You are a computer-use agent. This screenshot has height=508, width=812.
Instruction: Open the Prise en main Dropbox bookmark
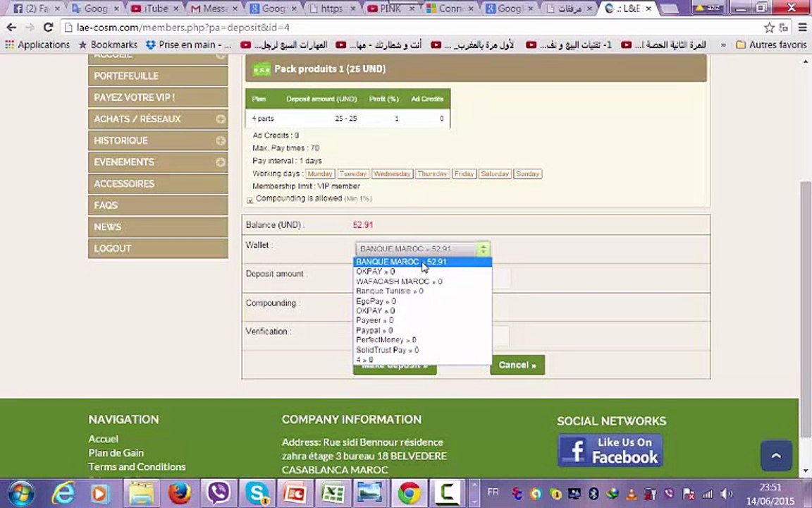(x=188, y=45)
